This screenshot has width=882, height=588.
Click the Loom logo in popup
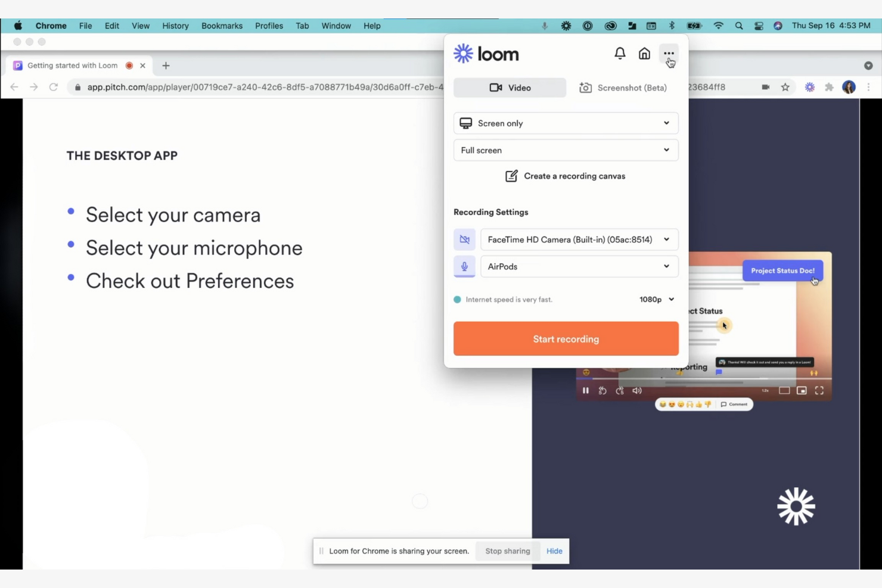486,54
